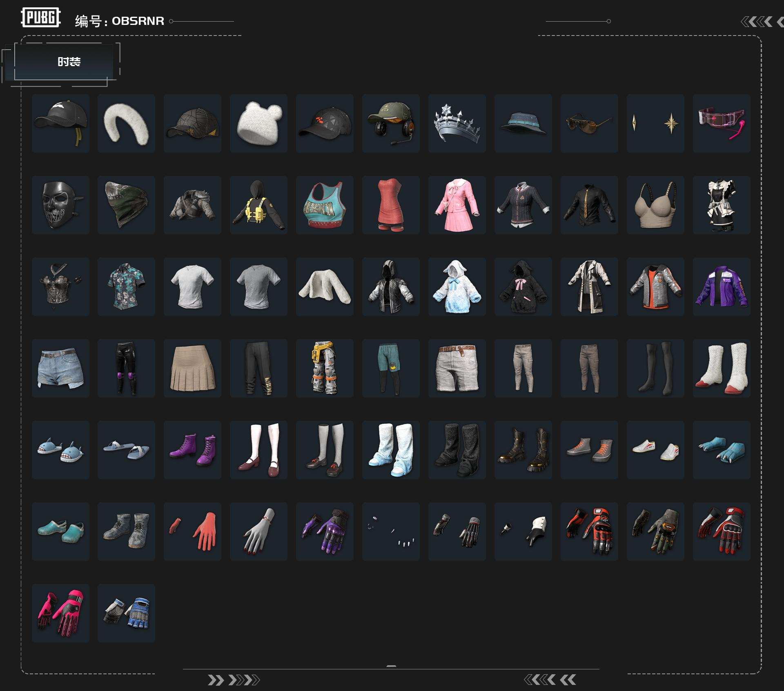The image size is (784, 691).
Task: Select the silver and orange bomber jacket
Action: tap(655, 287)
